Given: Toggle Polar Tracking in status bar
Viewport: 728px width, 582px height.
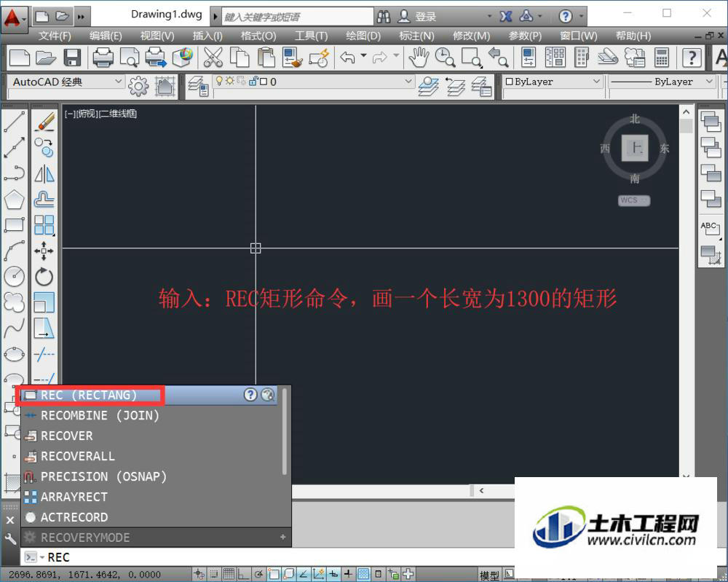Looking at the screenshot, I should [258, 574].
